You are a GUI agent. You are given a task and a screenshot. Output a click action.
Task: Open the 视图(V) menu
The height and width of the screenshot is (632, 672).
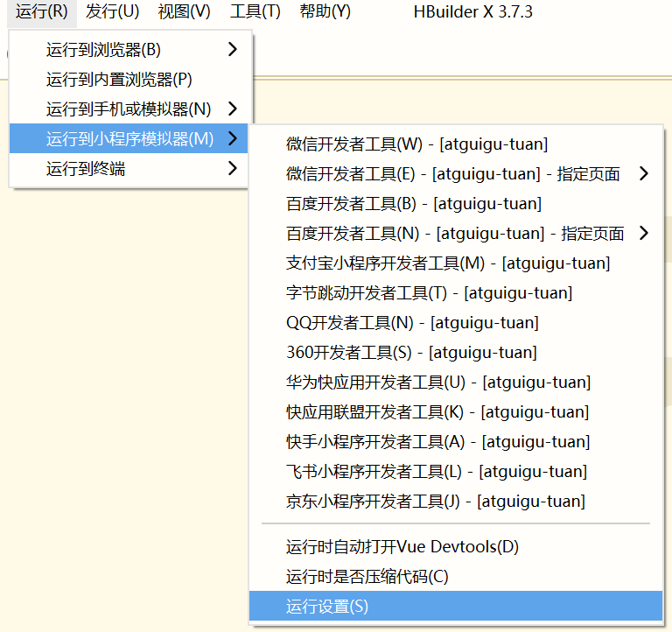pos(184,12)
